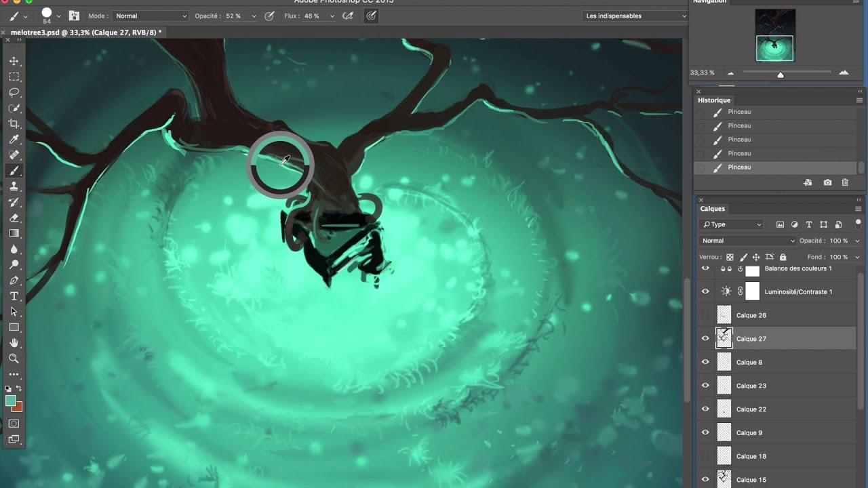Lock transparent pixels icon
Viewport: 868px width, 488px height.
(730, 257)
